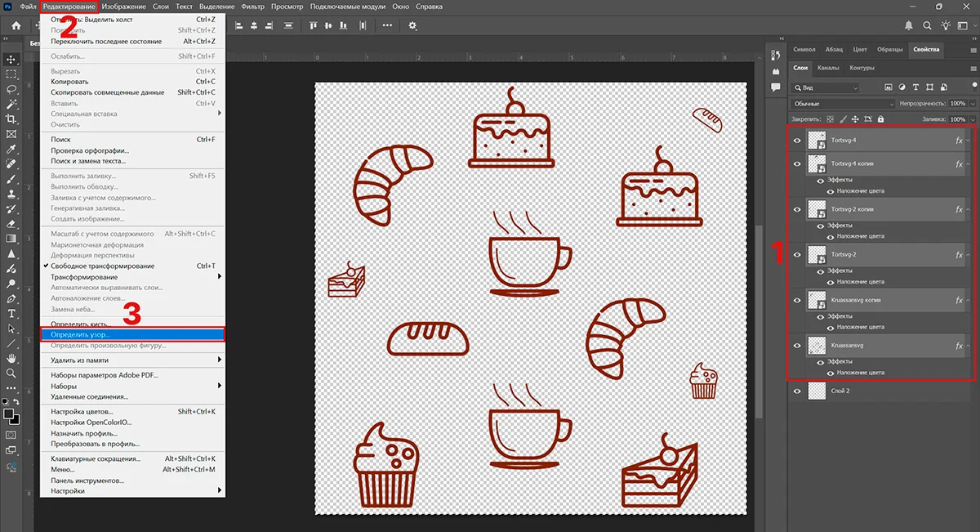The width and height of the screenshot is (980, 532).
Task: Hide the Kruassansvg копия layer
Action: (797, 300)
